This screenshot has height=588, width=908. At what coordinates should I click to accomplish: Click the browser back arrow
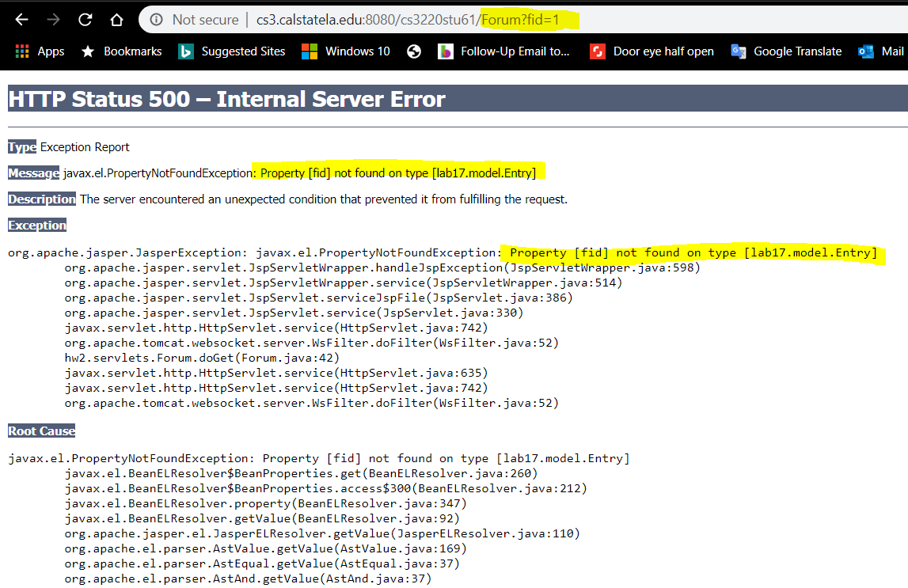21,20
